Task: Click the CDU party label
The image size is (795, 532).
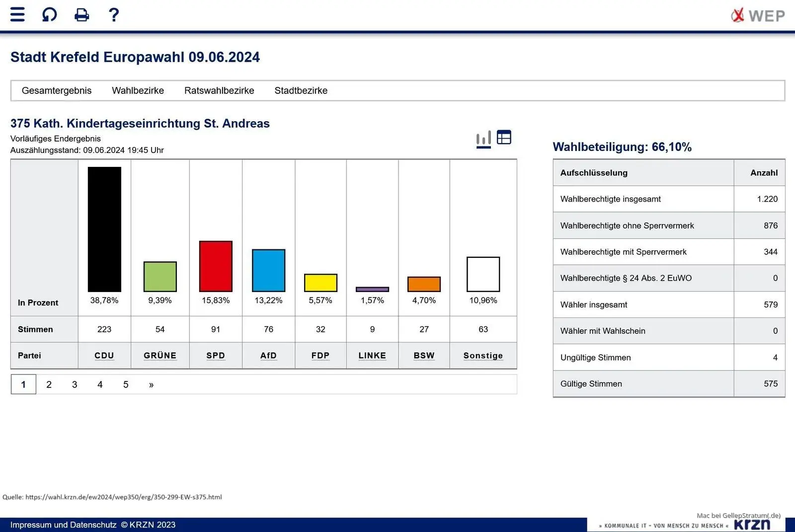Action: pyautogui.click(x=104, y=356)
